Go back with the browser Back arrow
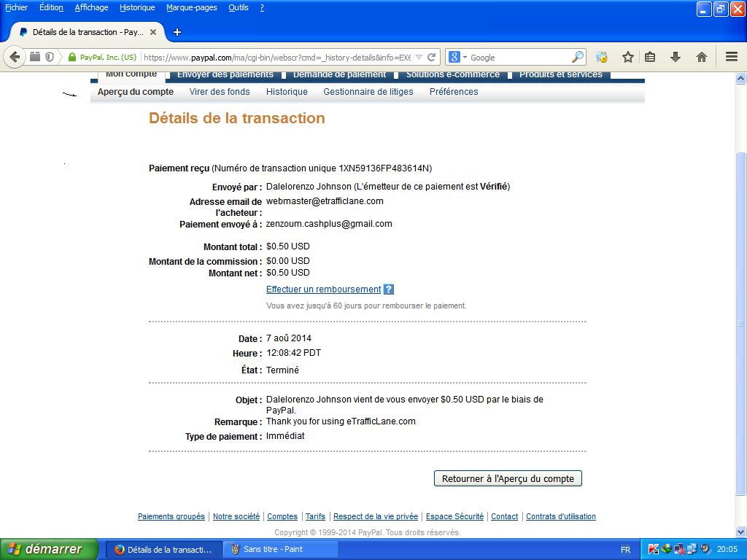This screenshot has height=560, width=747. pyautogui.click(x=15, y=57)
